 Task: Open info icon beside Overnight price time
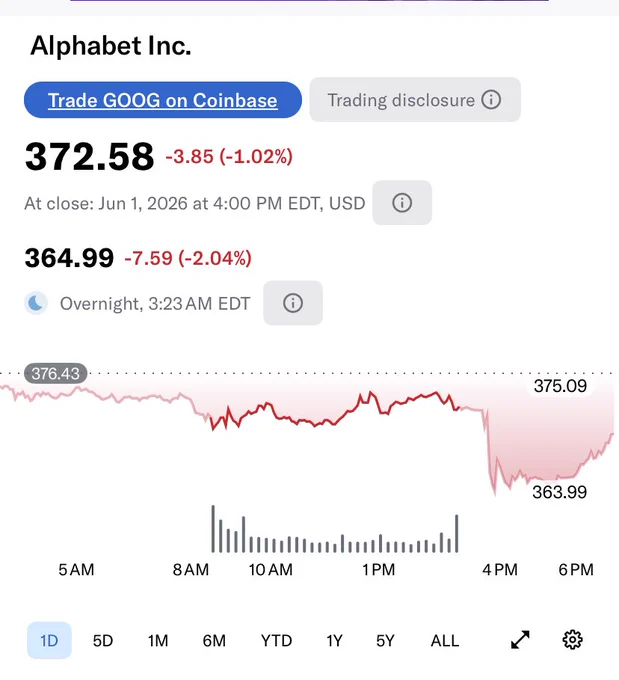(x=293, y=303)
